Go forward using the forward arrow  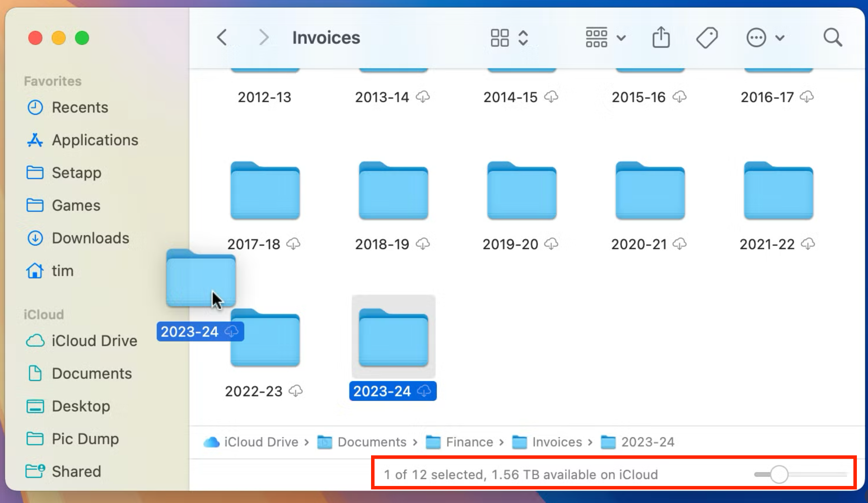click(x=264, y=38)
